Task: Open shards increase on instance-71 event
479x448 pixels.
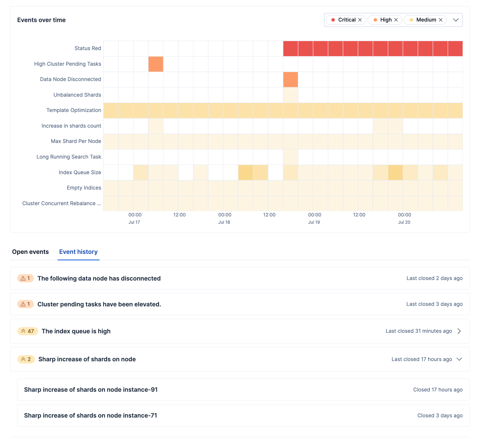Action: (243, 416)
